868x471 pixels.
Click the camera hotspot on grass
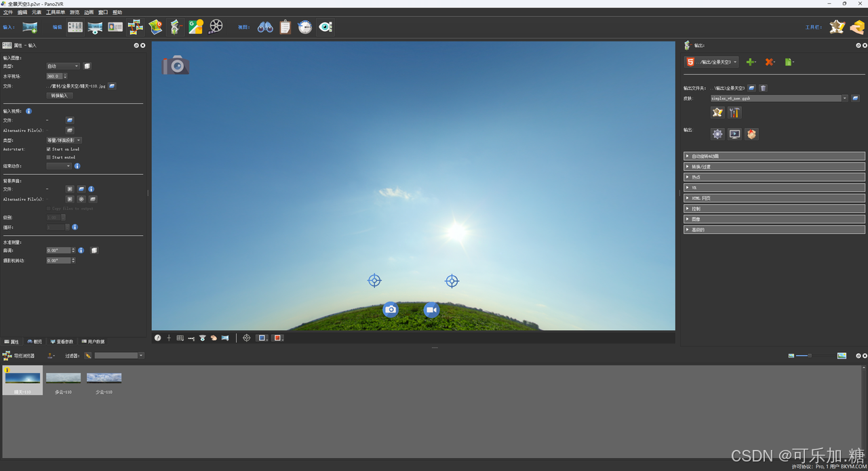tap(390, 310)
